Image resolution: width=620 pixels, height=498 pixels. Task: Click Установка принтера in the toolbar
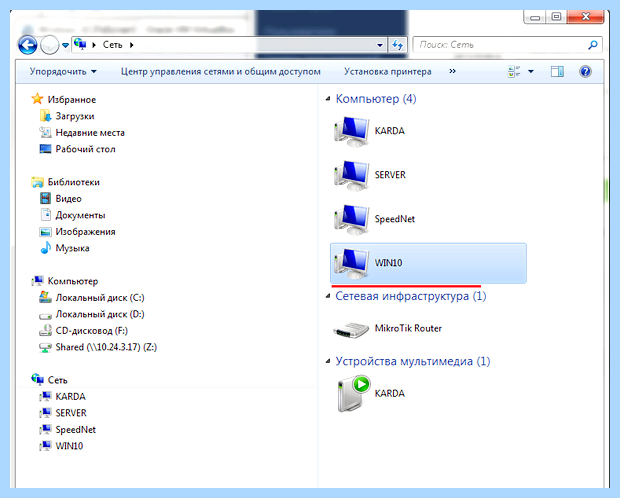tap(388, 72)
